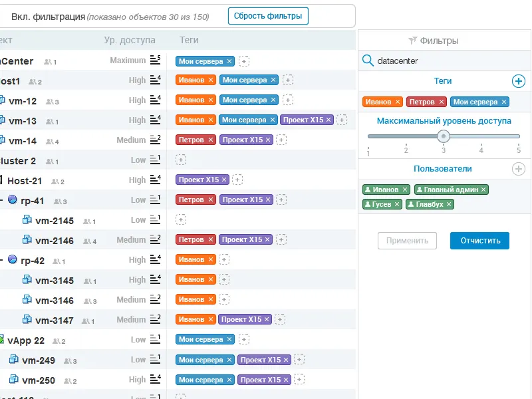Remove Петров tag from the filter panel
This screenshot has width=532, height=399.
440,102
